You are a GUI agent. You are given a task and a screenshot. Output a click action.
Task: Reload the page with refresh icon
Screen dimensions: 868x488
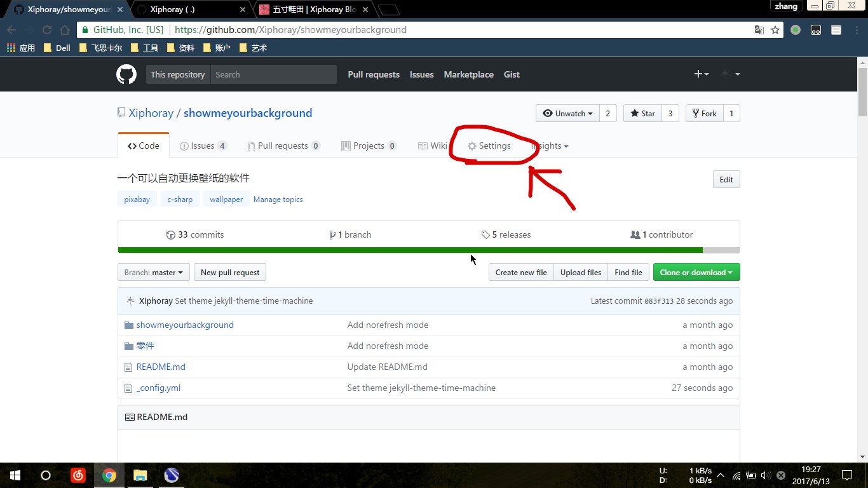pos(47,30)
